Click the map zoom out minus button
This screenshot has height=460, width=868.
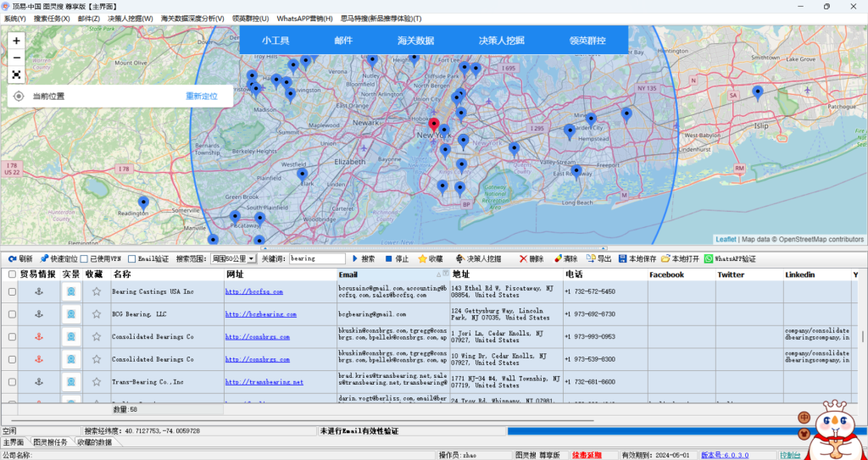(x=16, y=58)
